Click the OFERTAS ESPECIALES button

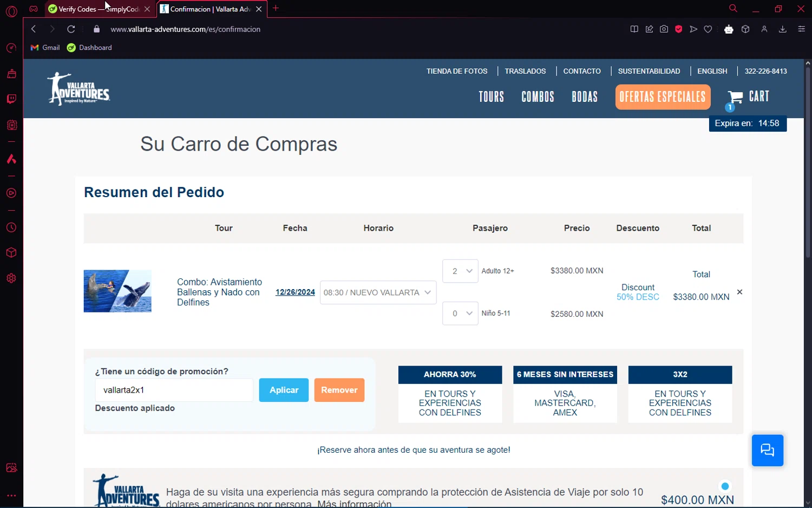click(663, 97)
